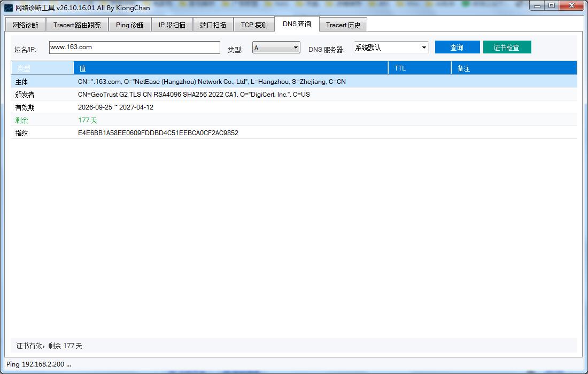This screenshot has width=588, height=374.
Task: Click the blue 查询 button
Action: (x=457, y=47)
